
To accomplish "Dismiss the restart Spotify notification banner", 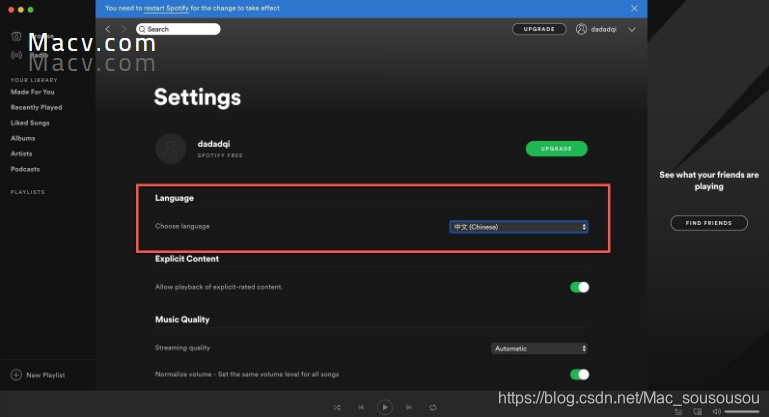I will (634, 8).
